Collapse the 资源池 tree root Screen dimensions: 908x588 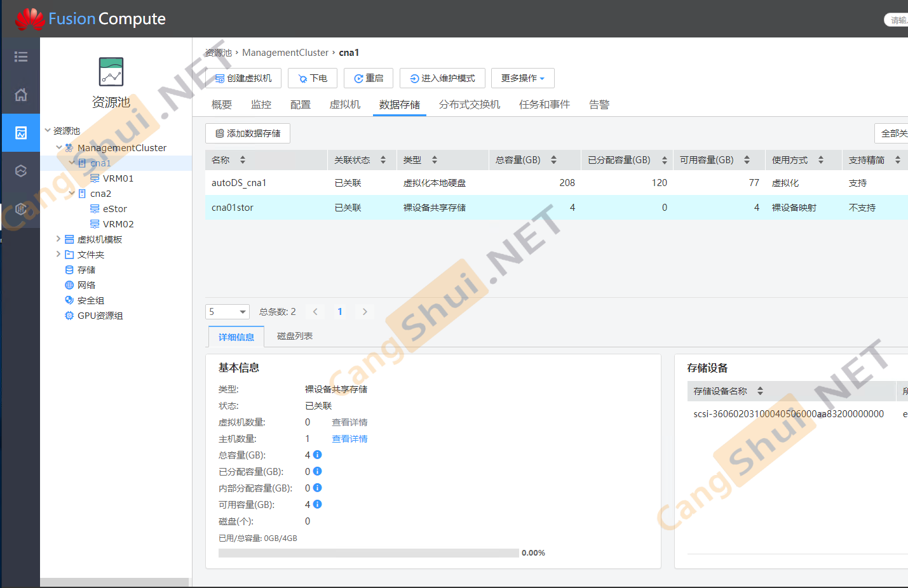(48, 130)
